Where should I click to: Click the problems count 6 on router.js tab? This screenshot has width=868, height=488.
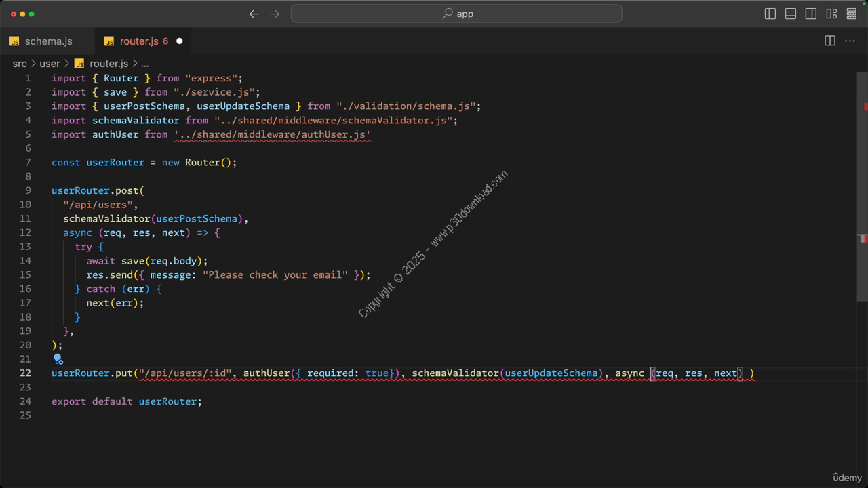tap(165, 41)
